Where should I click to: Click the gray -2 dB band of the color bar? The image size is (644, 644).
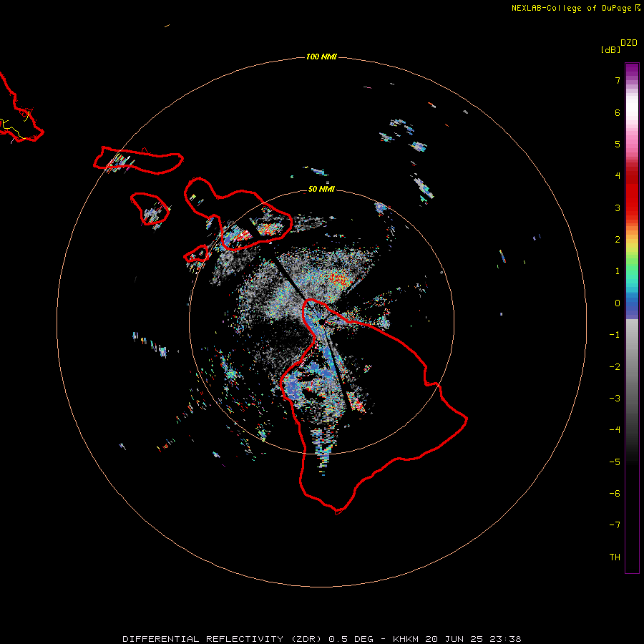pos(632,367)
